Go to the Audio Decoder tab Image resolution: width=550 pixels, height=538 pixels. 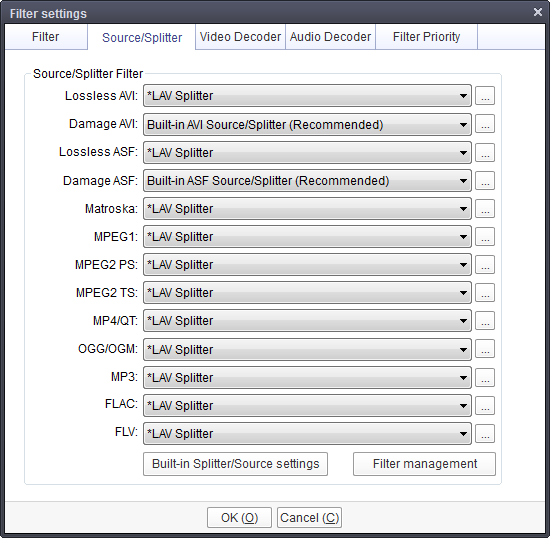(330, 37)
